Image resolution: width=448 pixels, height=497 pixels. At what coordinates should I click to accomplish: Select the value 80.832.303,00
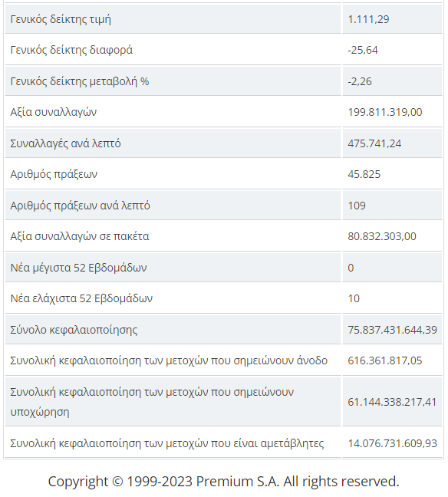(x=382, y=236)
